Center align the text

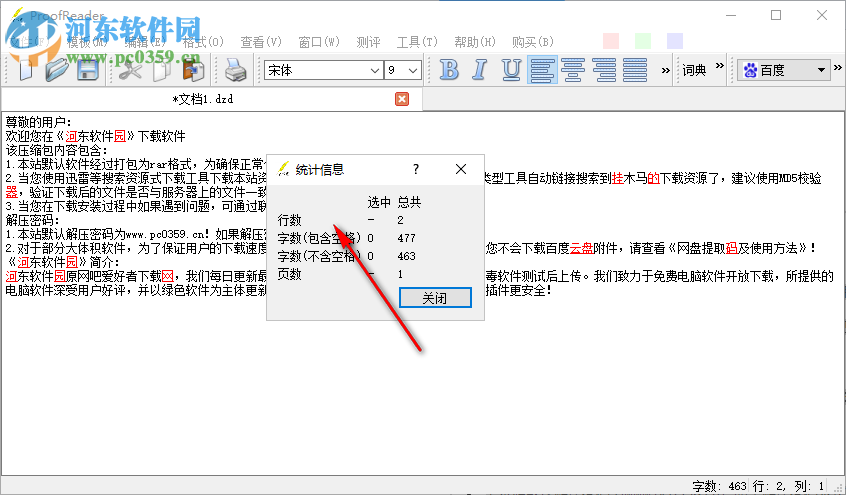(x=573, y=70)
